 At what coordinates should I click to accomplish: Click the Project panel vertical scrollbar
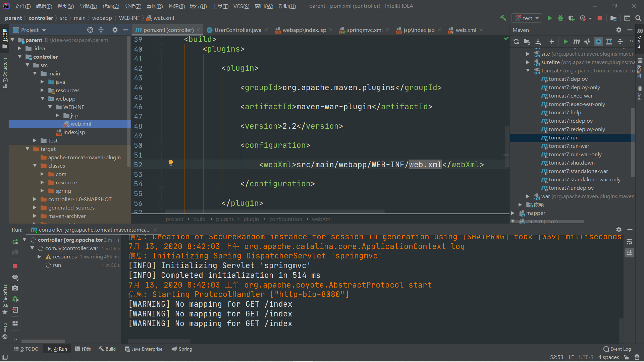click(129, 101)
